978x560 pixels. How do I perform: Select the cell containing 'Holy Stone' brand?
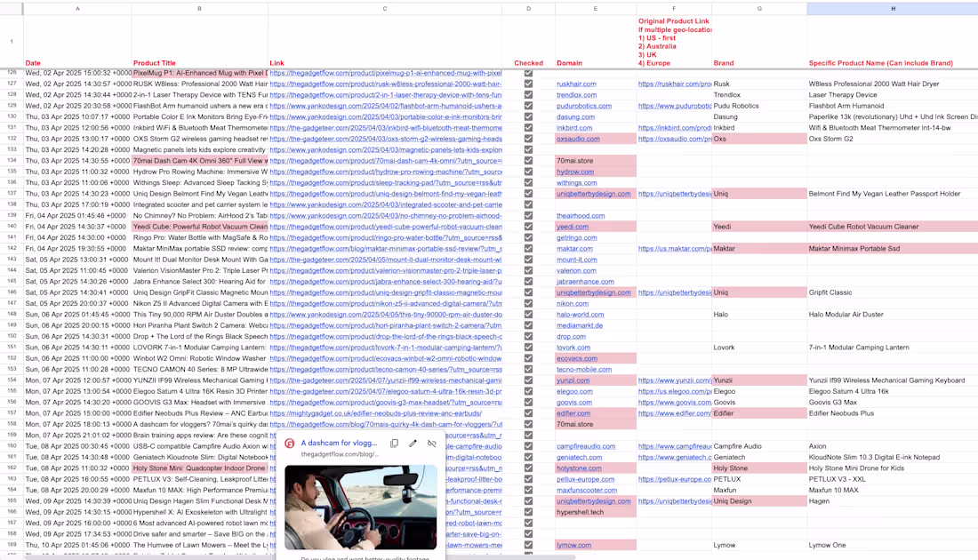pyautogui.click(x=760, y=468)
